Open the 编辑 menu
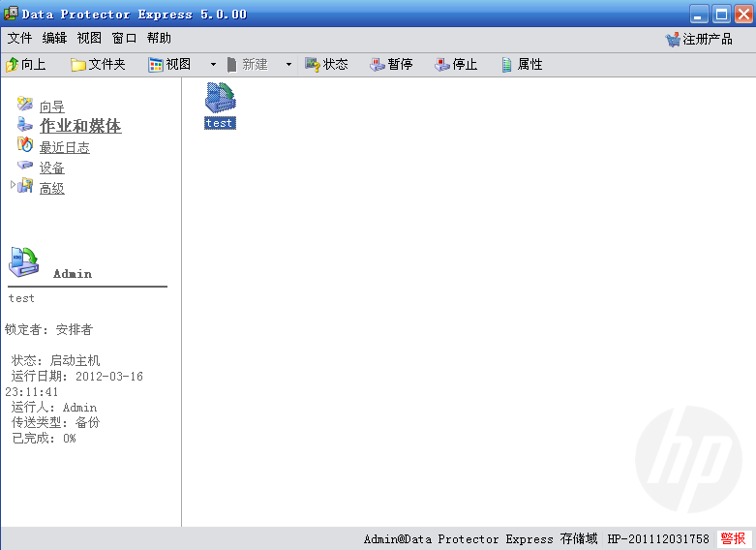Image resolution: width=756 pixels, height=550 pixels. pos(54,38)
